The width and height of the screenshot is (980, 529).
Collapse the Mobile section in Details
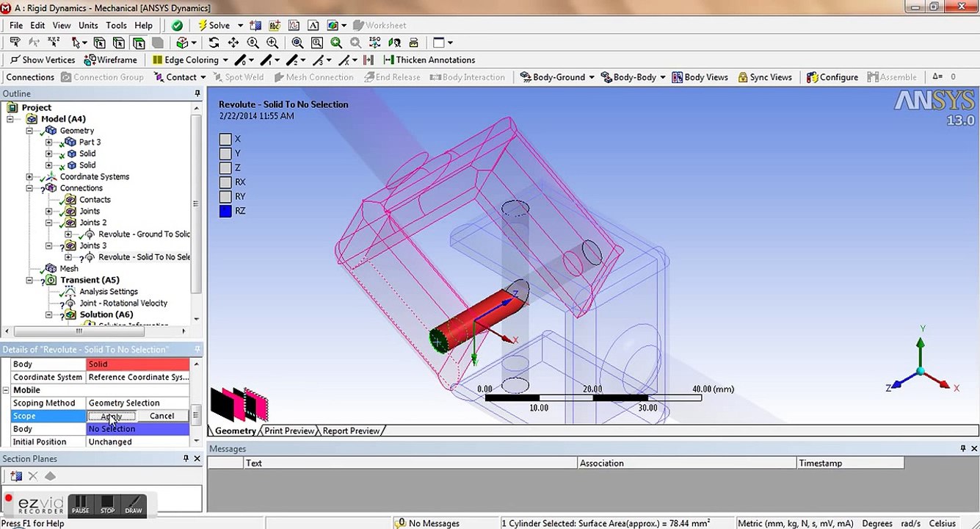pyautogui.click(x=6, y=390)
